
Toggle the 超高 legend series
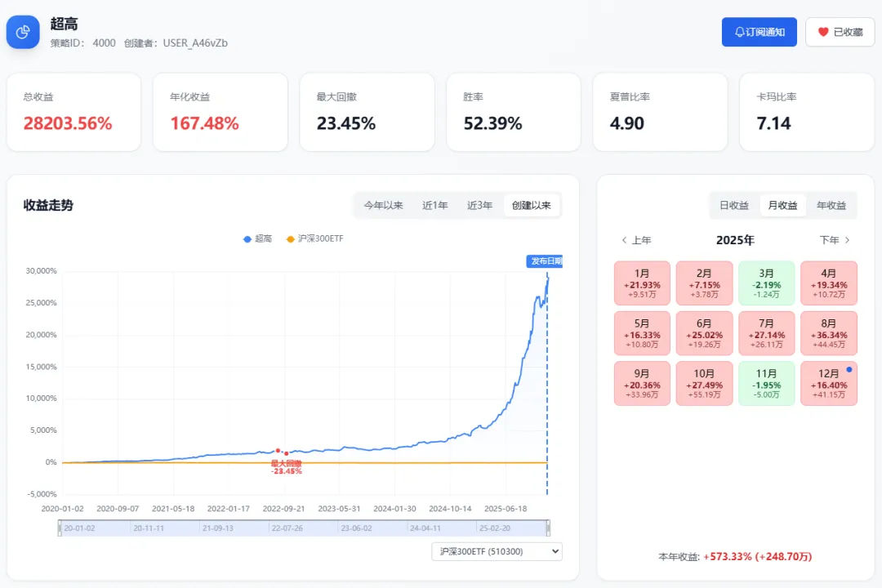click(257, 238)
